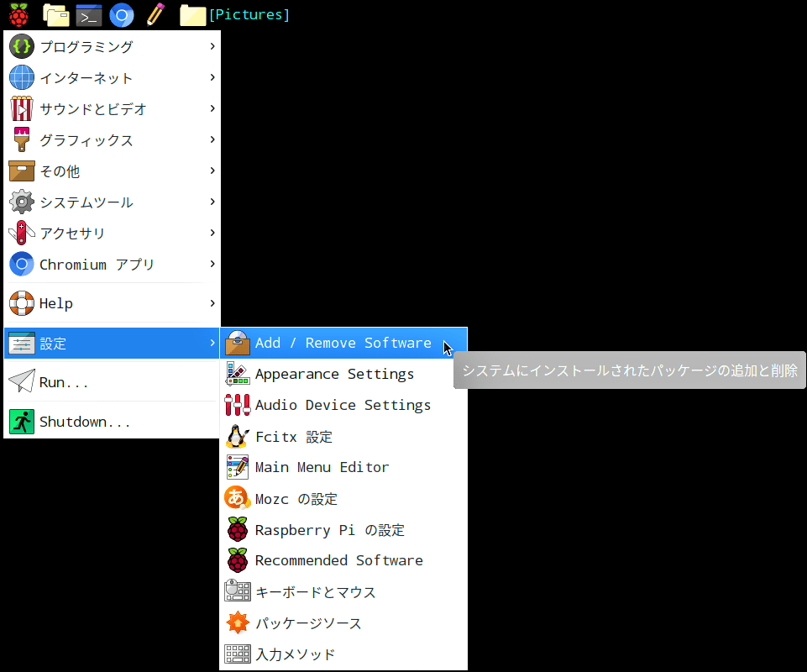Click the Shutdown running man icon
The height and width of the screenshot is (672, 807).
point(22,422)
